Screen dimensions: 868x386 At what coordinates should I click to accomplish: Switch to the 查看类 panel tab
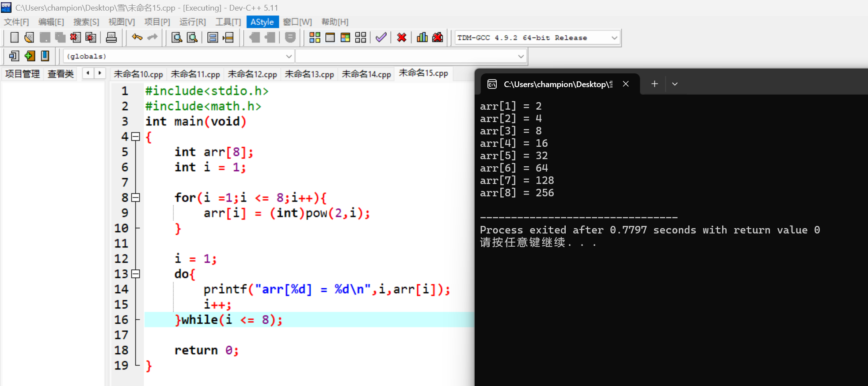pos(61,74)
